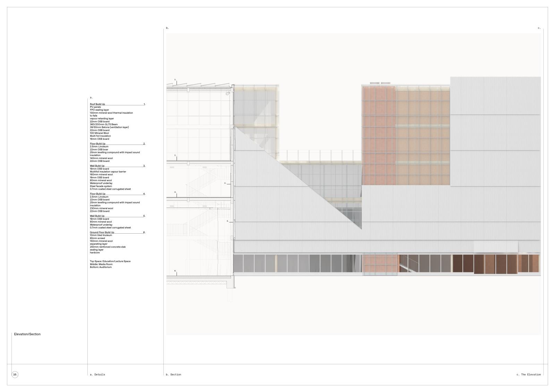The image size is (555, 392).
Task: Click the '250mm reinforced concrete slab' line
Action: pos(108,247)
